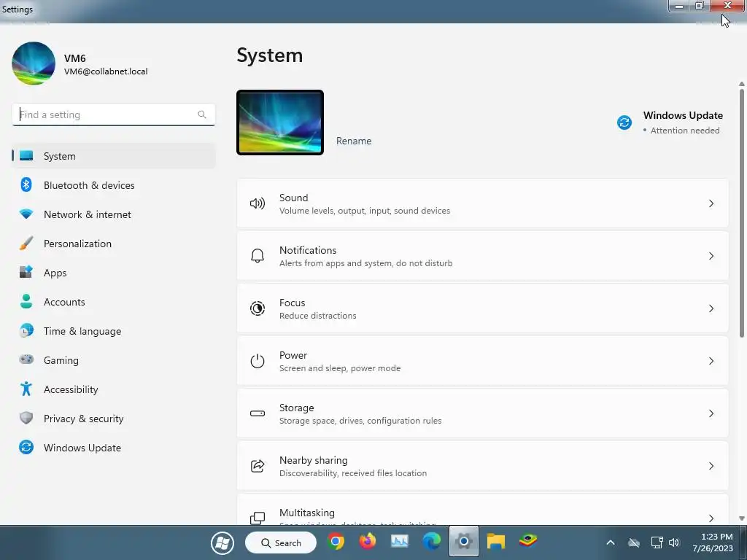The height and width of the screenshot is (560, 747).
Task: Click the top-right Windows Update status icon
Action: 624,122
